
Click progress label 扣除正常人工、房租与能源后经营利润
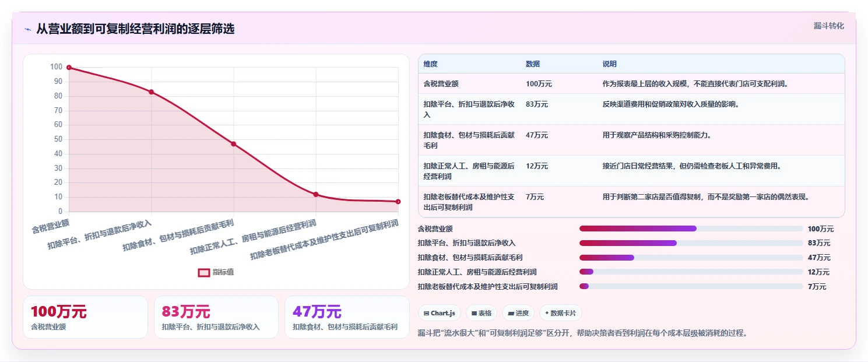tap(477, 272)
